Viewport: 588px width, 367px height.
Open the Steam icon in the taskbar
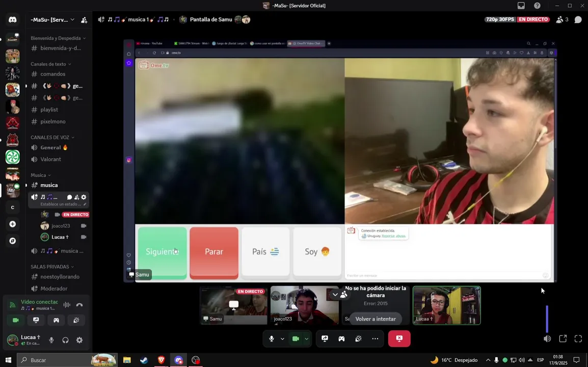tap(144, 360)
